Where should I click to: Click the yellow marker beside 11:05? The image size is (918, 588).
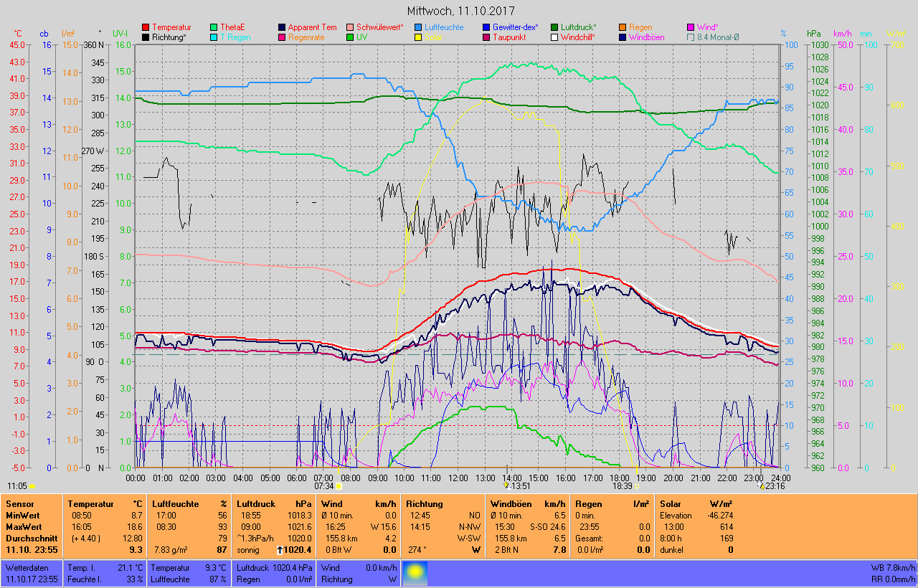coord(32,486)
